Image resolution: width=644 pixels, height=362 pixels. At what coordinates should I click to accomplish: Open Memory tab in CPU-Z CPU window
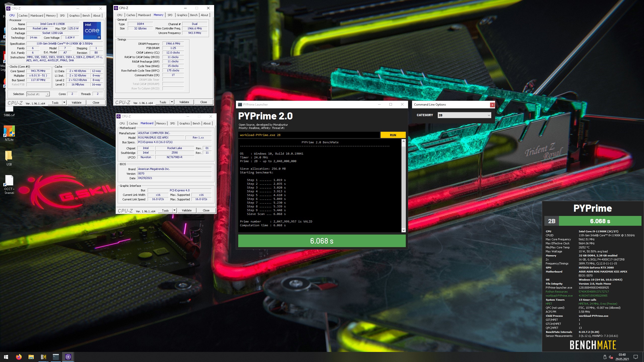(x=51, y=16)
